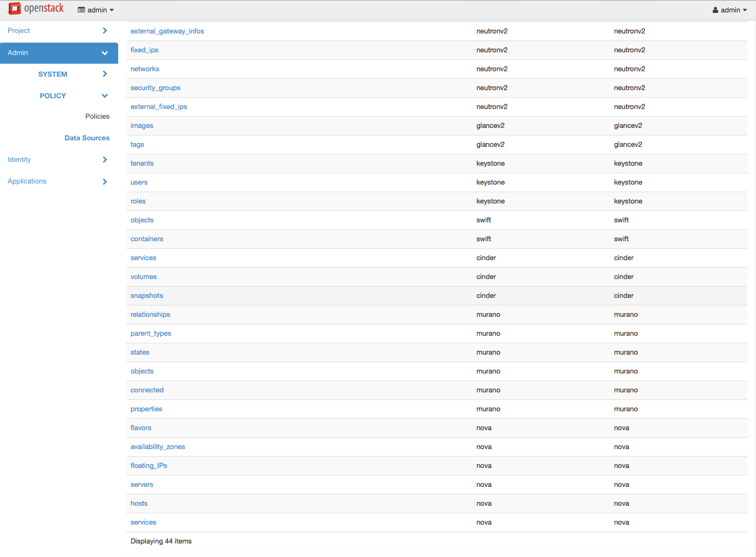The image size is (756, 557).
Task: Open the properties table link
Action: [x=146, y=409]
